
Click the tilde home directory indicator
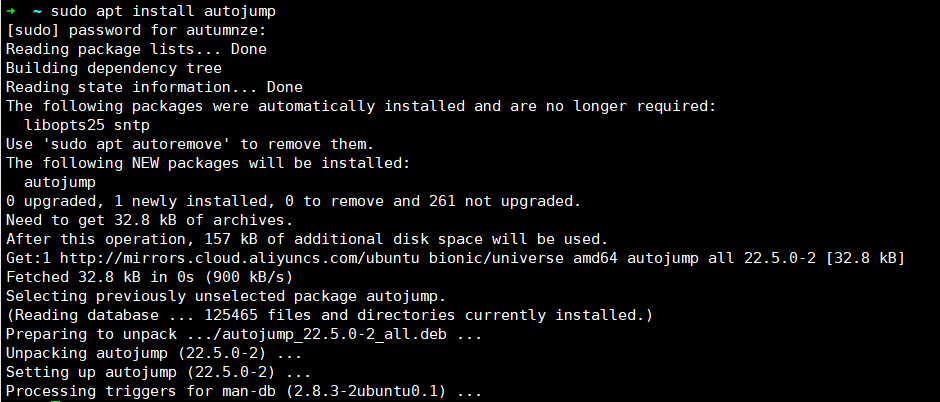[x=37, y=10]
